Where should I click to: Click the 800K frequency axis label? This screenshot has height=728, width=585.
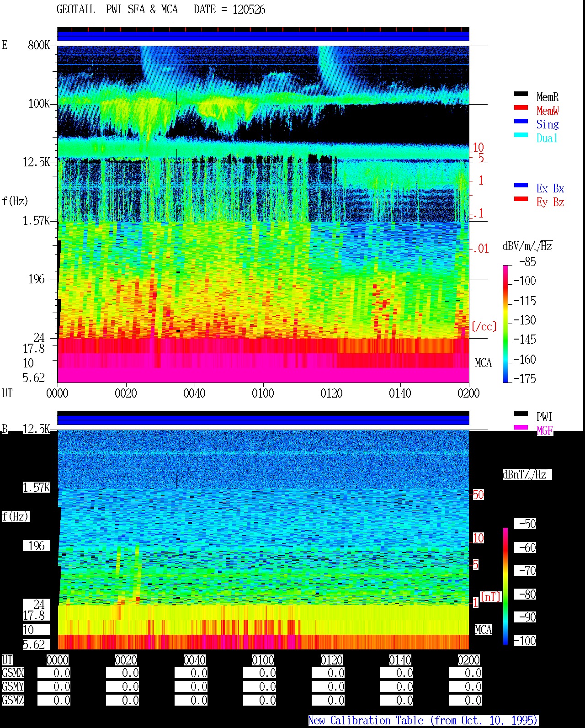pos(39,45)
